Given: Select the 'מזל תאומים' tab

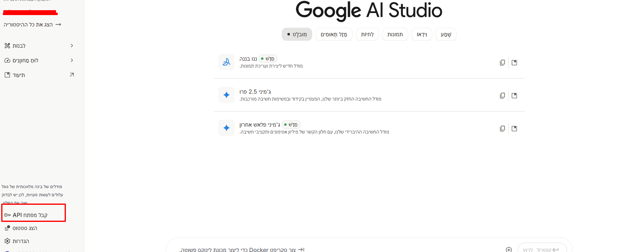Looking at the screenshot, I should tap(334, 34).
